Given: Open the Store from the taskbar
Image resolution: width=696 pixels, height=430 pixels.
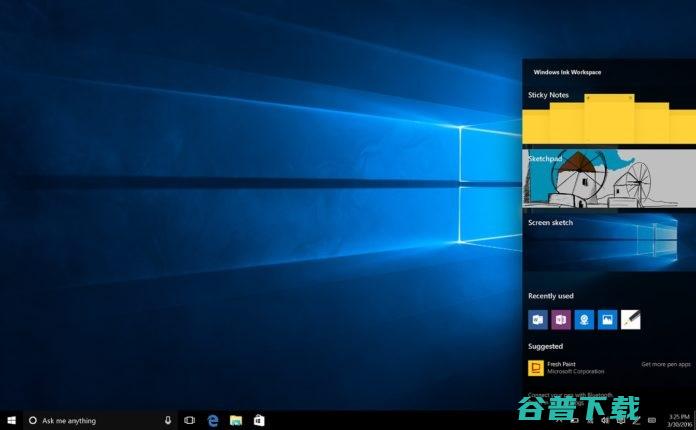Looking at the screenshot, I should 259,420.
